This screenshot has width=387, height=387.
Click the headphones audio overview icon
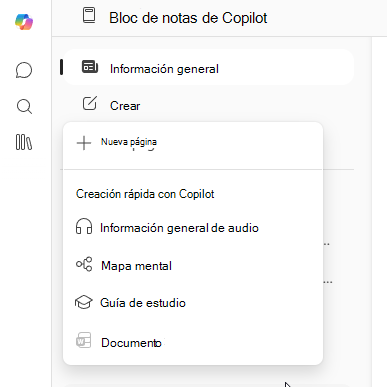84,226
